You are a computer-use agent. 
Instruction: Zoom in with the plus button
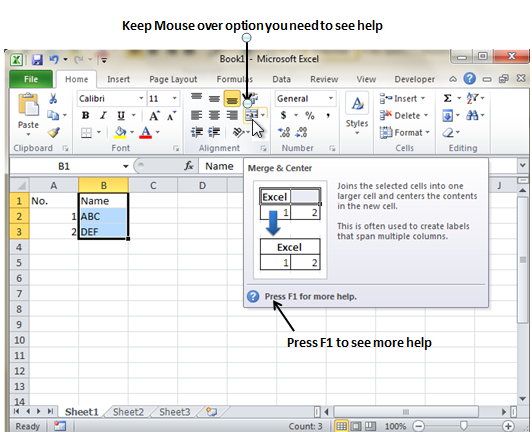[x=508, y=426]
